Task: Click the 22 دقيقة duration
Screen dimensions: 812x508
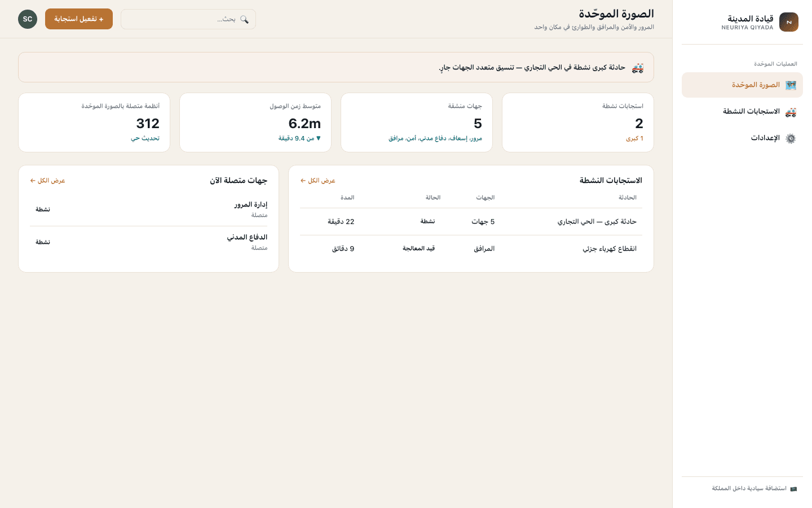Action: 341,222
